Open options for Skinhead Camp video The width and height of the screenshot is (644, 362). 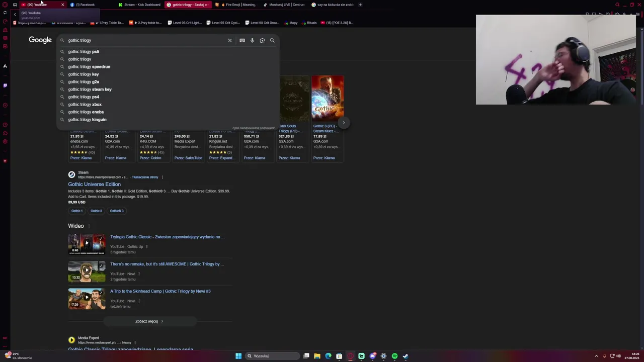click(139, 301)
